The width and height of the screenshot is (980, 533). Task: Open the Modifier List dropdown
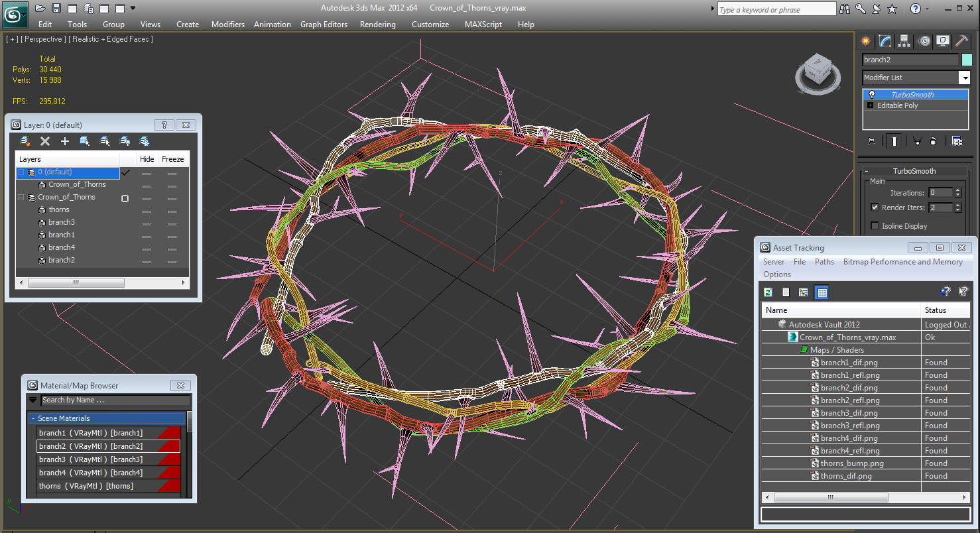964,78
